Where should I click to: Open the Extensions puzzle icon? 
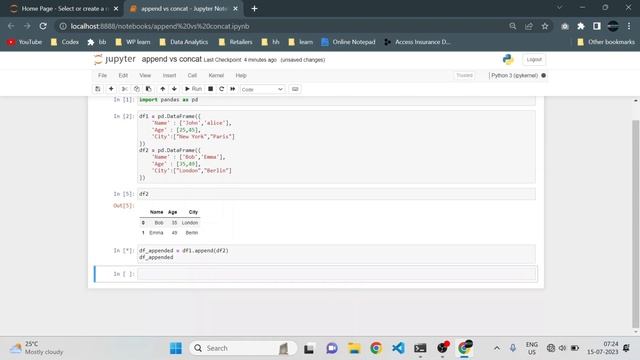pos(581,26)
